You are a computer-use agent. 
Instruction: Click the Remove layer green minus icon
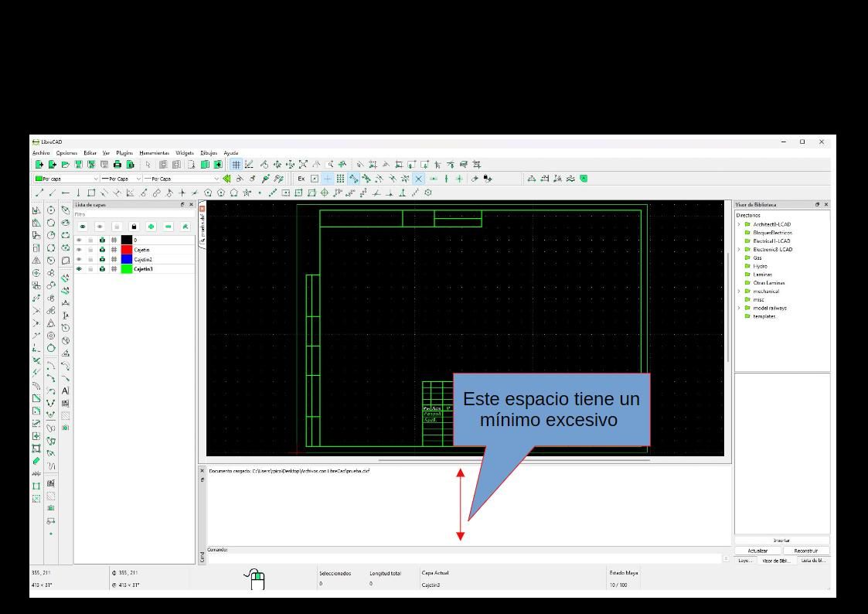[168, 227]
